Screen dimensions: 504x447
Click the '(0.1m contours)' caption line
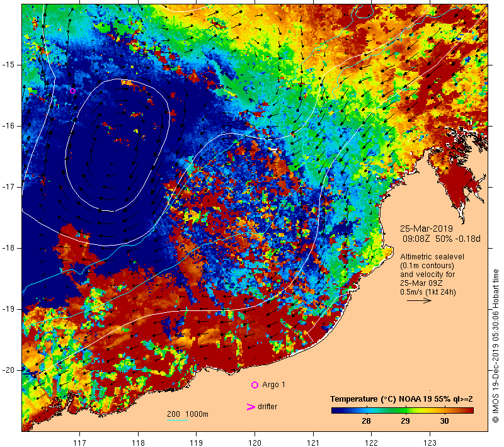tap(427, 266)
